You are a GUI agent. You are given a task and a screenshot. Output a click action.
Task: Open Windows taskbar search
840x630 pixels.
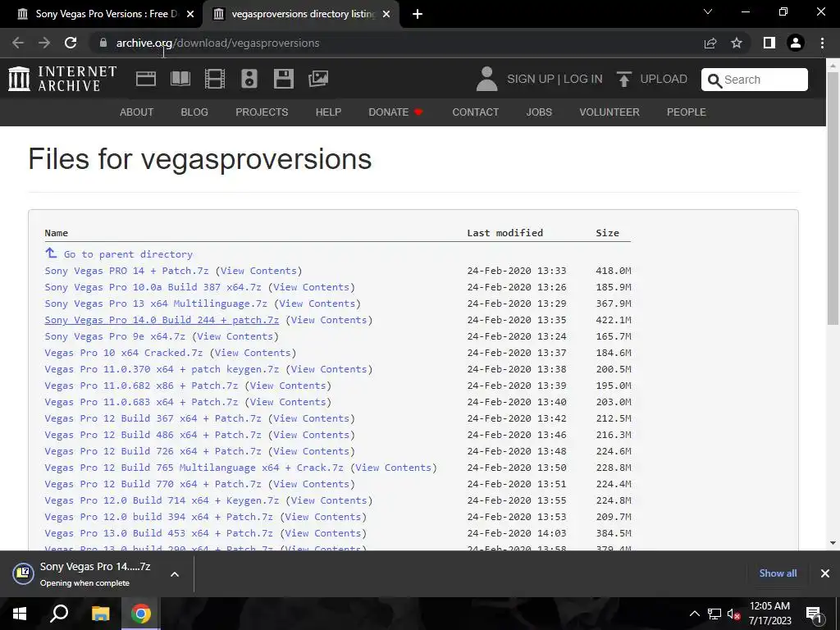59,614
